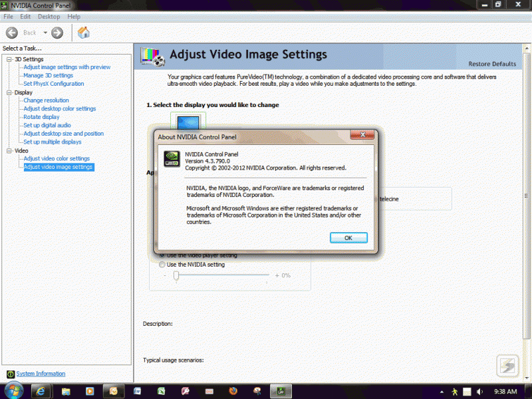Click Restore Defaults
532x399 pixels.
pos(492,64)
